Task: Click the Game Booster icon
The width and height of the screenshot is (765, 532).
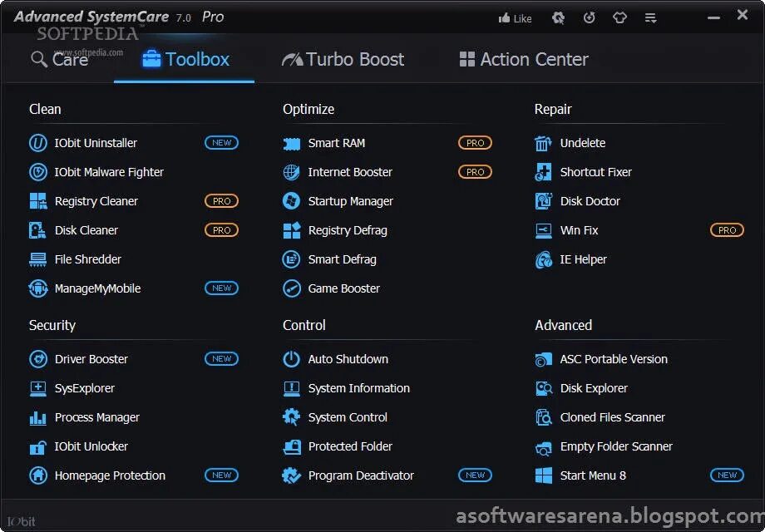Action: (292, 288)
